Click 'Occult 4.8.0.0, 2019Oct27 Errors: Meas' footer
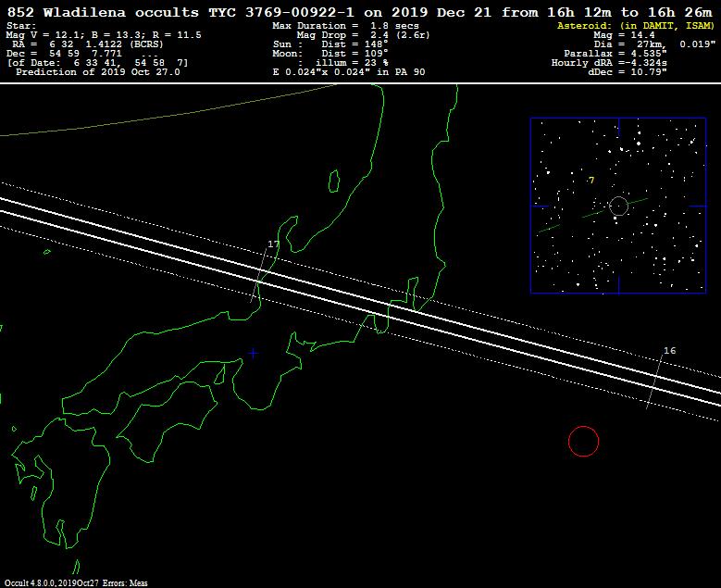Viewport: 721px width, 588px height. [x=76, y=583]
